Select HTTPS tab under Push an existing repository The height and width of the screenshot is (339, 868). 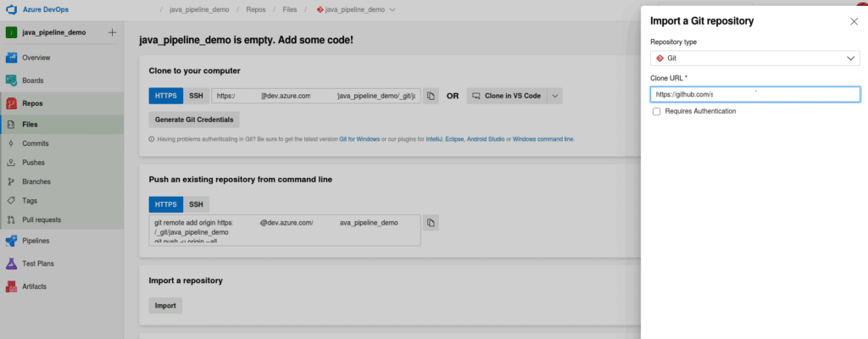click(x=165, y=204)
